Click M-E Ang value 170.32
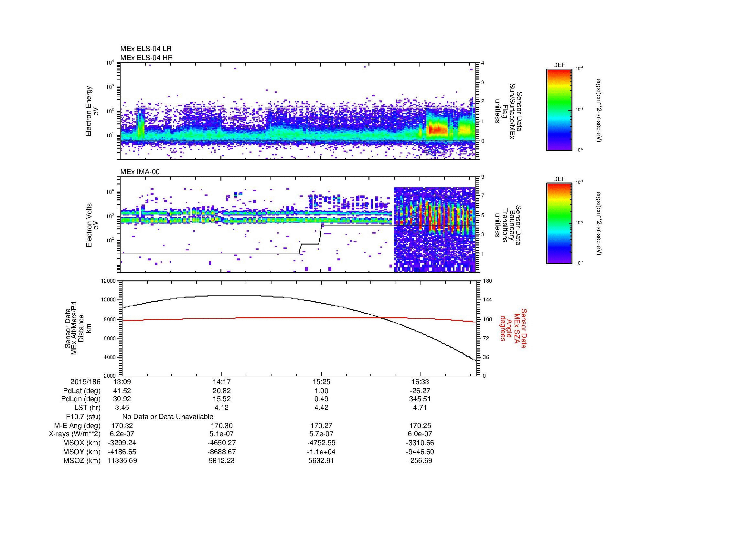 click(122, 426)
